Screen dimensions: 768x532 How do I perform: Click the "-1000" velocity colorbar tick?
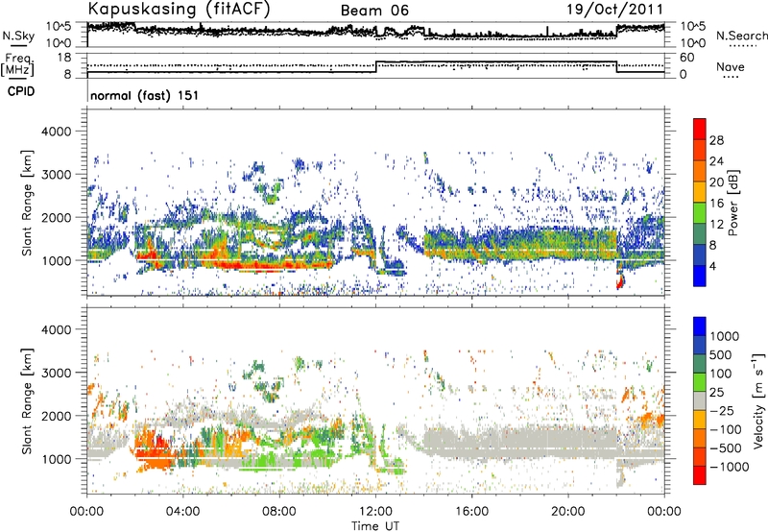730,467
